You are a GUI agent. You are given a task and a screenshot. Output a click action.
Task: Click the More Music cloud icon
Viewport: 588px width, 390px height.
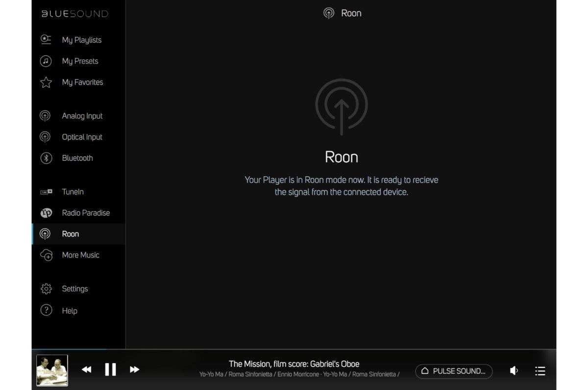point(46,255)
